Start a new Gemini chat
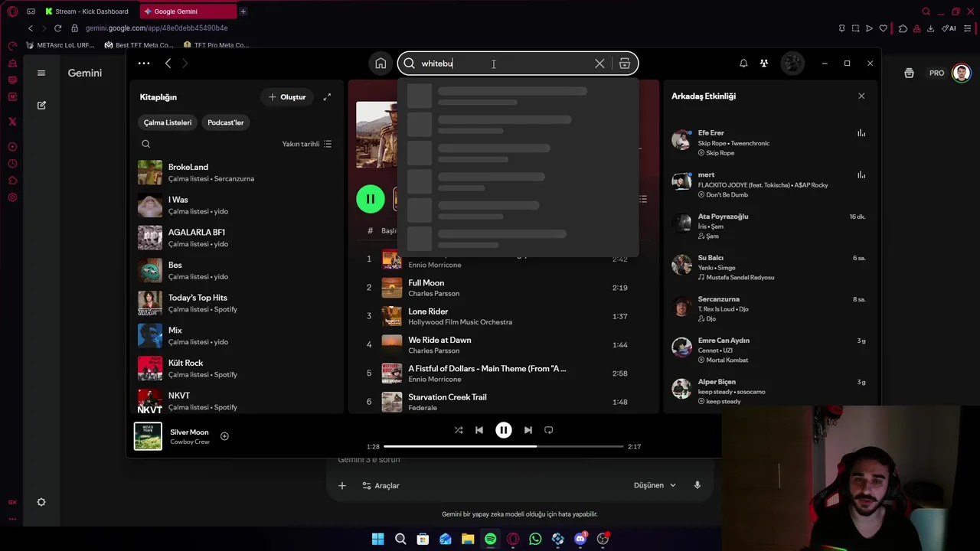Viewport: 980px width, 551px height. [x=41, y=105]
